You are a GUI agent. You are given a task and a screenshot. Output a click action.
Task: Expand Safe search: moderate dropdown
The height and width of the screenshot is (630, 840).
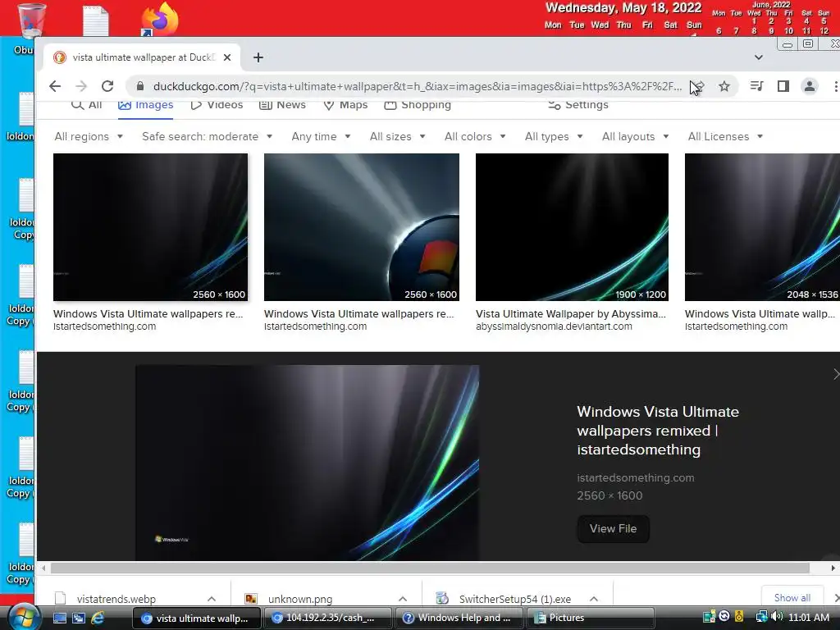[208, 137]
